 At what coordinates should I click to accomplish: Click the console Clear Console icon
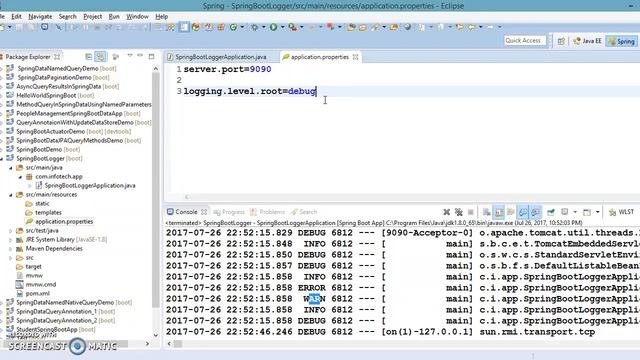pos(486,212)
